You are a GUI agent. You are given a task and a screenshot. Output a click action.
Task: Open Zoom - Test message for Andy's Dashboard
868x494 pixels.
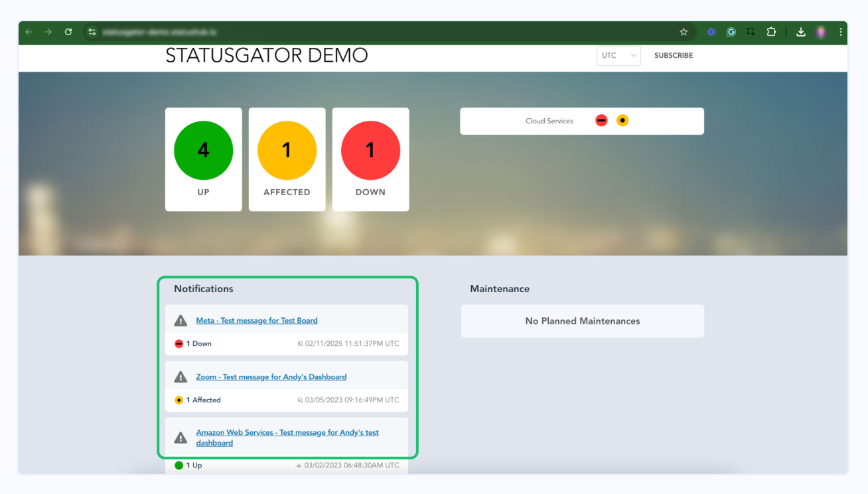271,377
